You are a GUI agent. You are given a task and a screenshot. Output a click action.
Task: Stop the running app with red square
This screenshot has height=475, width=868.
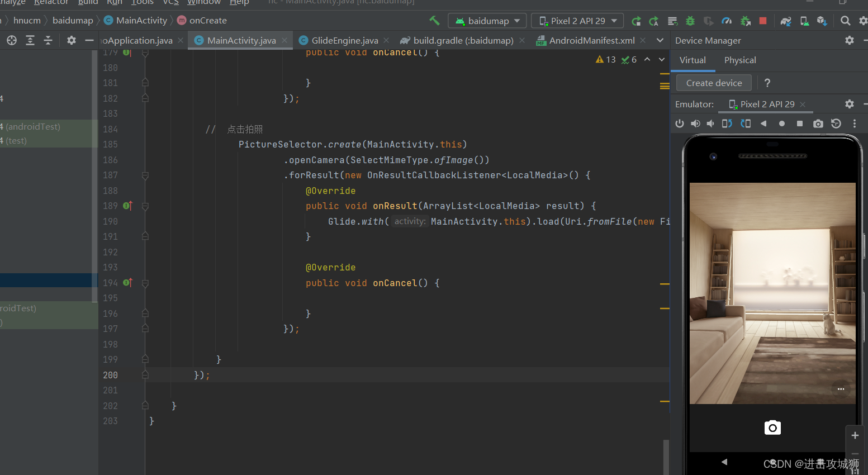763,21
